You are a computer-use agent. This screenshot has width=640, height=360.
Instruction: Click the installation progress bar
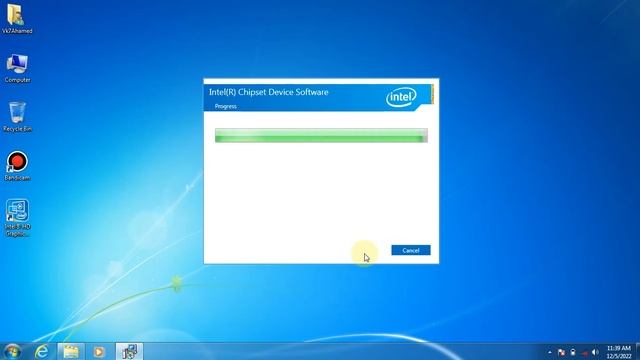tap(321, 136)
